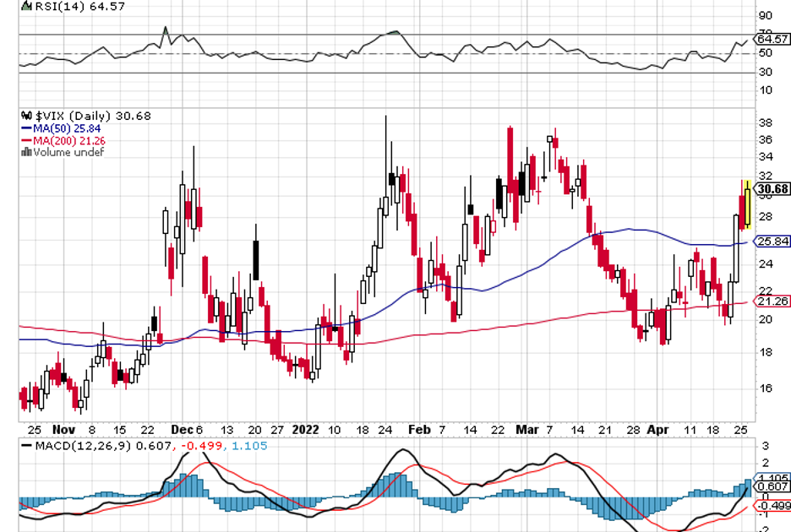Click the MACD(12,26,9) panel title

[75, 445]
